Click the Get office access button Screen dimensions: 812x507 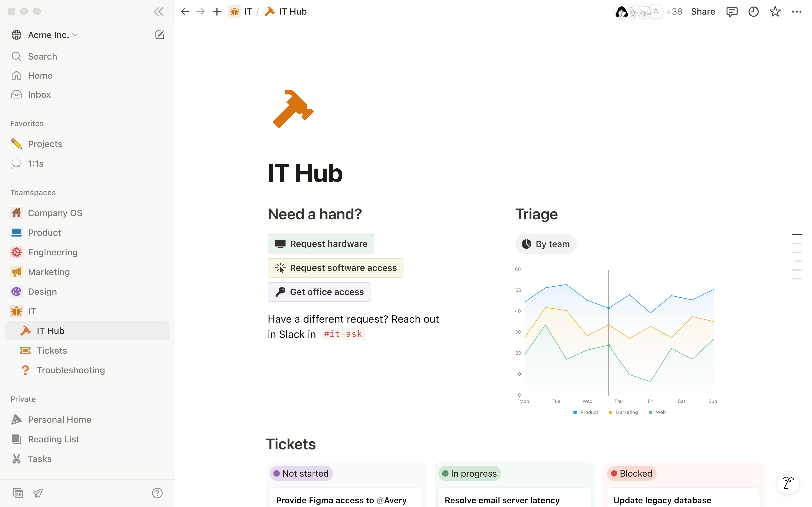[319, 292]
